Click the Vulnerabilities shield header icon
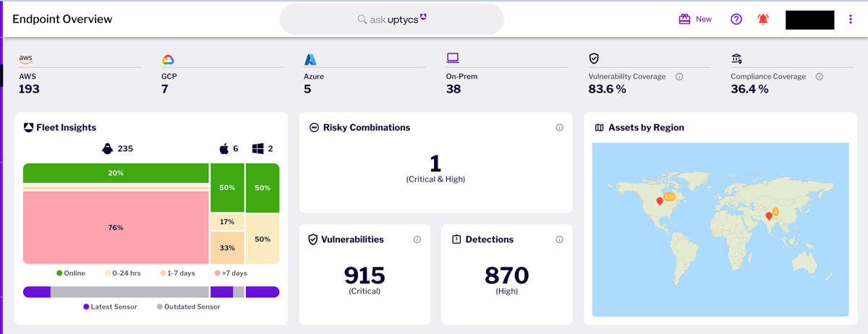This screenshot has height=334, width=868. coord(313,239)
